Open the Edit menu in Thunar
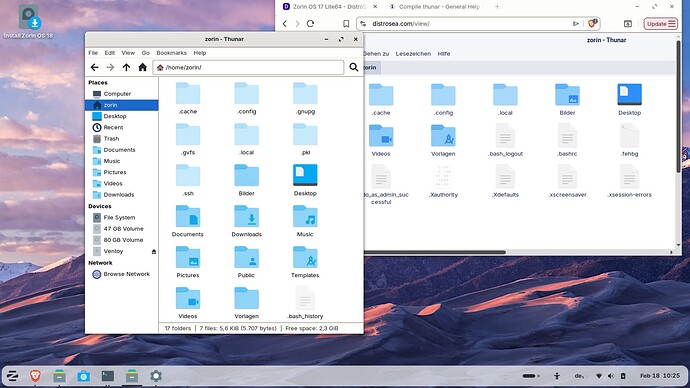The height and width of the screenshot is (388, 690). tap(110, 53)
